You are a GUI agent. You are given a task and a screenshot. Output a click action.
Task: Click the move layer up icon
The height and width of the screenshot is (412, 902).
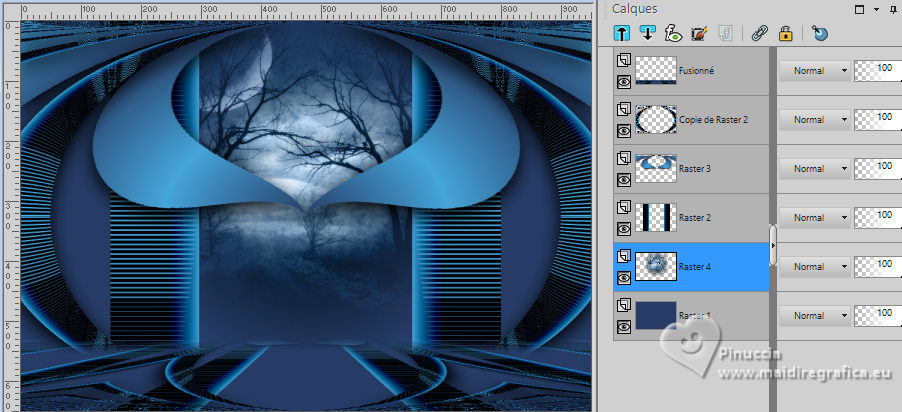coord(621,34)
